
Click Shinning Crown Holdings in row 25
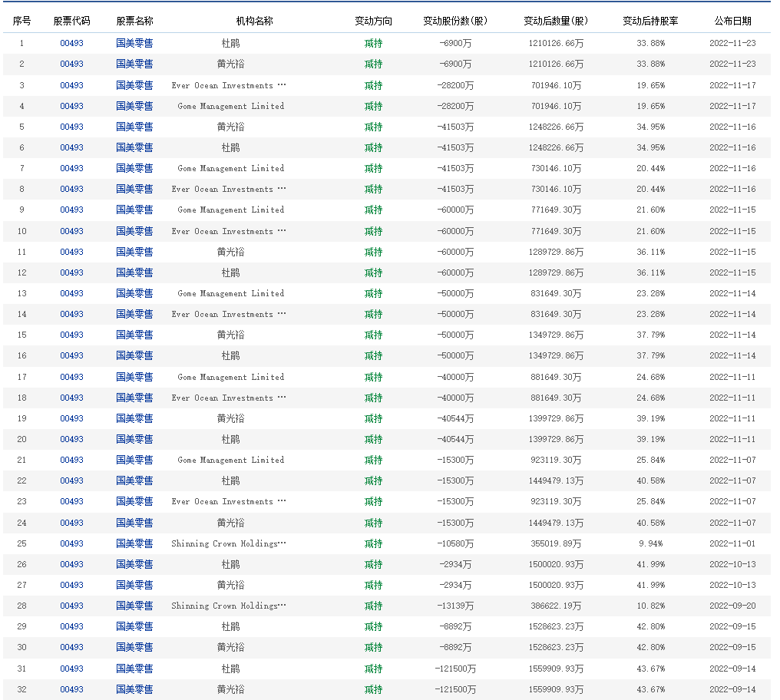[229, 543]
